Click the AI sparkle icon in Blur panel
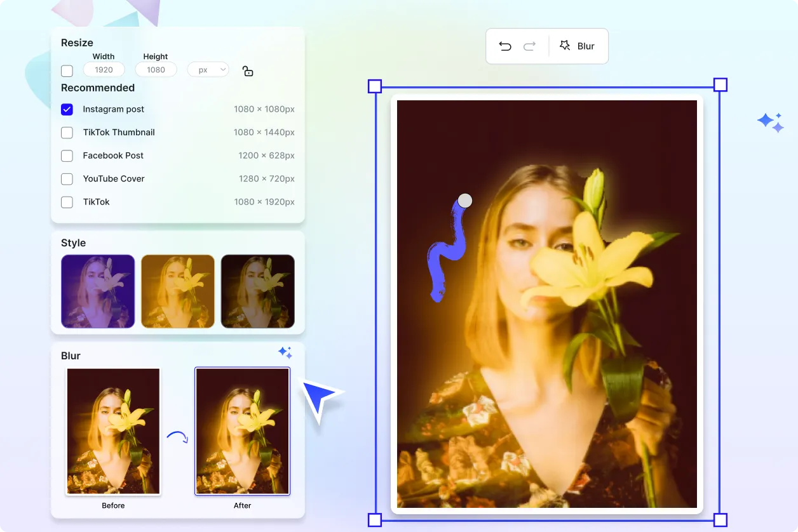 pos(285,352)
